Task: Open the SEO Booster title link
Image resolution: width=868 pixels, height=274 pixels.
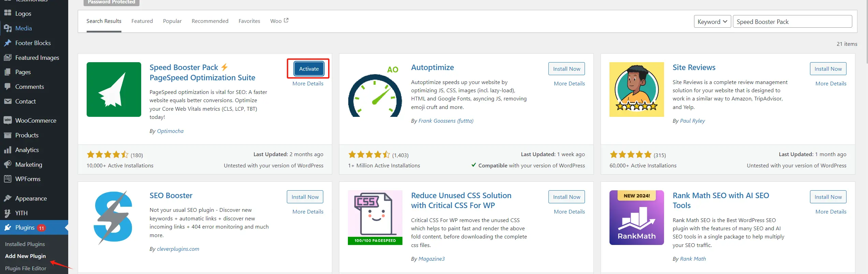Action: click(171, 195)
